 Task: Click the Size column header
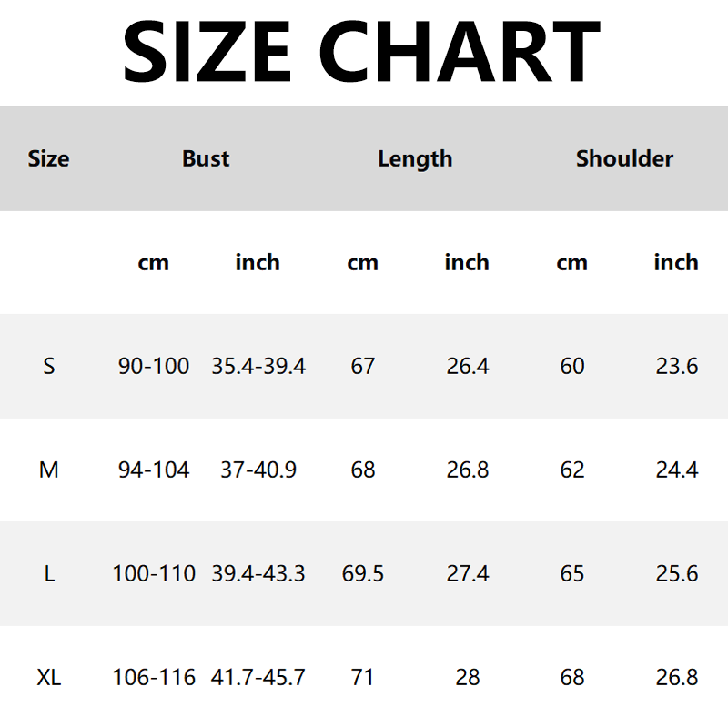pos(48,158)
